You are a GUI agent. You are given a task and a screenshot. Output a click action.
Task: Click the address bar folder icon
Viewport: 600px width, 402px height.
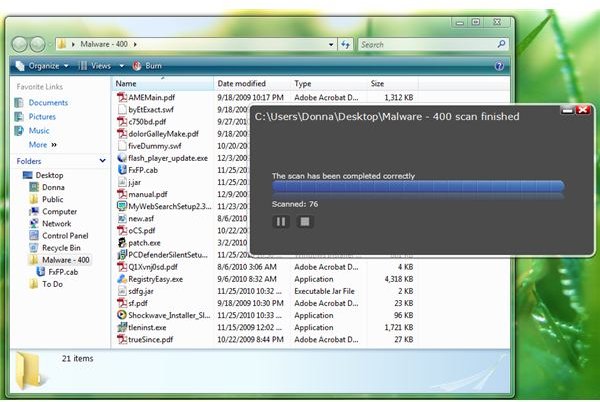tap(62, 44)
